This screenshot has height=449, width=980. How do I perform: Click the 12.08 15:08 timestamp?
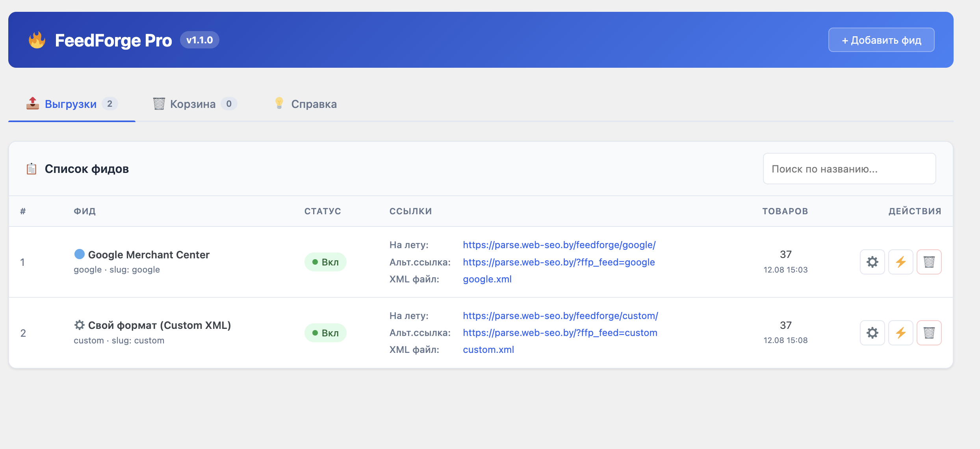[x=785, y=340]
